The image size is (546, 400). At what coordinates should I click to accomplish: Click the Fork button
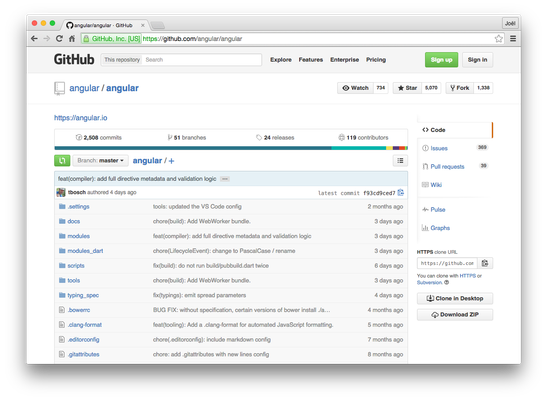pyautogui.click(x=459, y=88)
